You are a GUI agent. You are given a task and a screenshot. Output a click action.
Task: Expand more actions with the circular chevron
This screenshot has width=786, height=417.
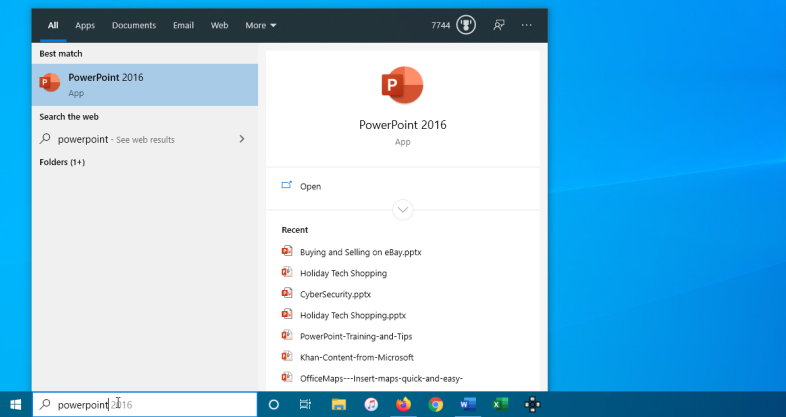click(x=403, y=210)
